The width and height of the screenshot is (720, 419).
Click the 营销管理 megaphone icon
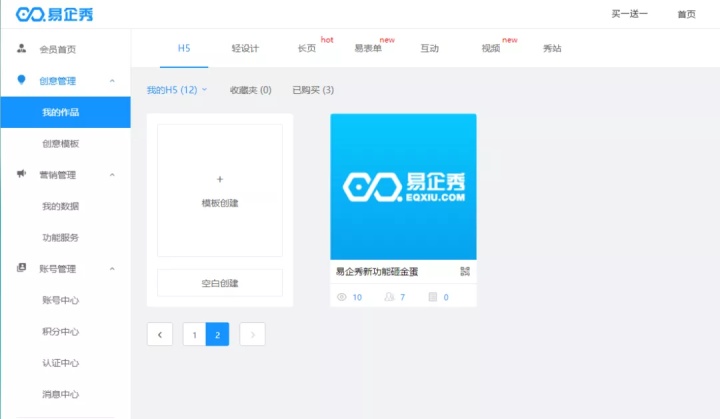pyautogui.click(x=21, y=174)
